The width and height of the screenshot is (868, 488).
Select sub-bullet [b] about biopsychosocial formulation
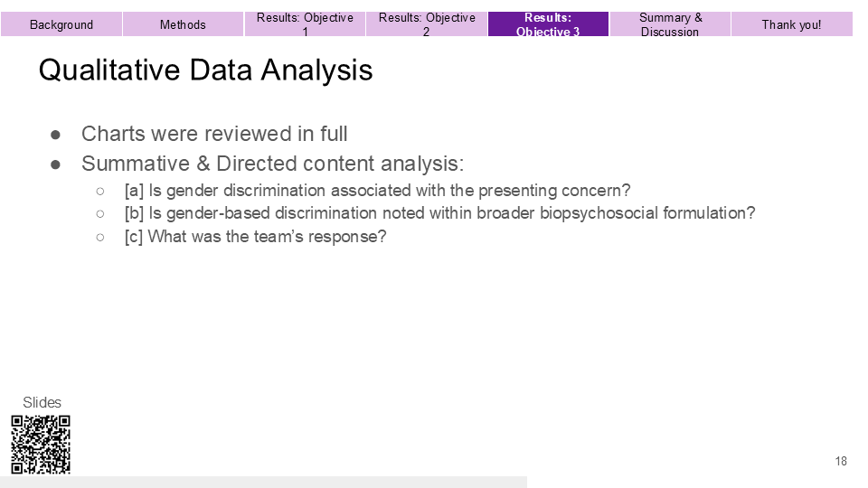439,213
